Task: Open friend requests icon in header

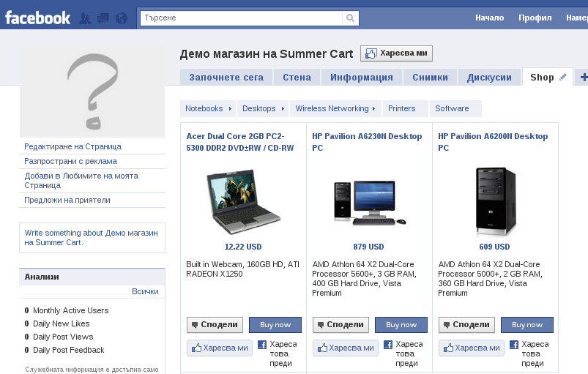Action: (86, 18)
